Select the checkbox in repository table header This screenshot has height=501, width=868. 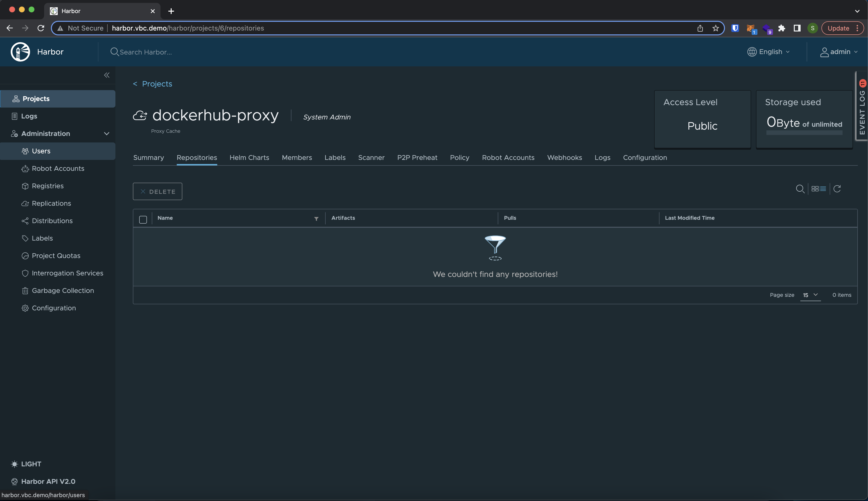[143, 218]
